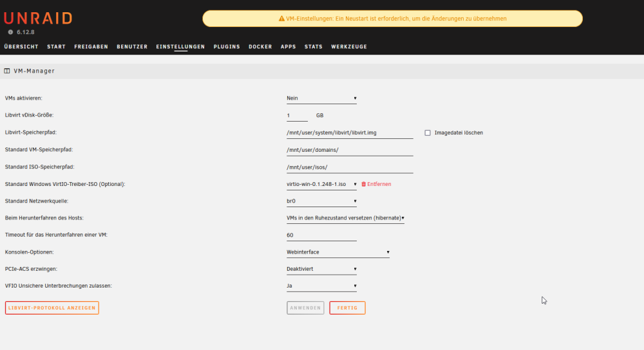
Task: Click the version number 6.12.8
Action: [26, 32]
